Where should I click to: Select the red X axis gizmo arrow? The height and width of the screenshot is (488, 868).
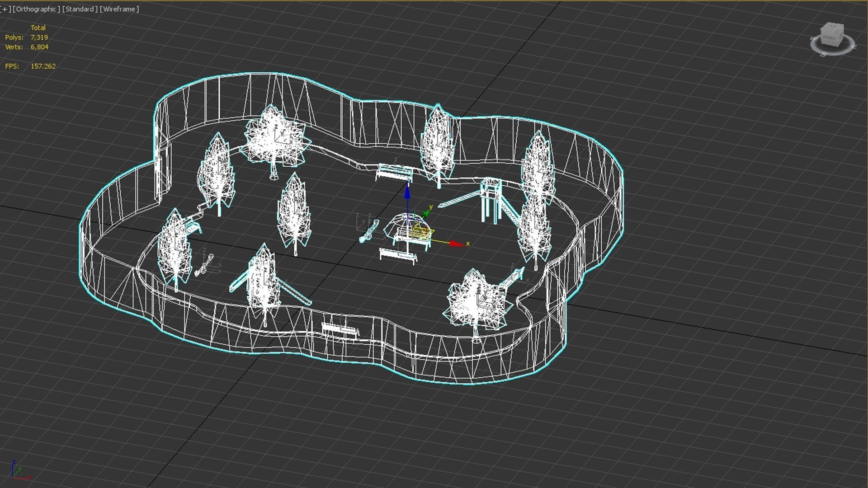458,244
